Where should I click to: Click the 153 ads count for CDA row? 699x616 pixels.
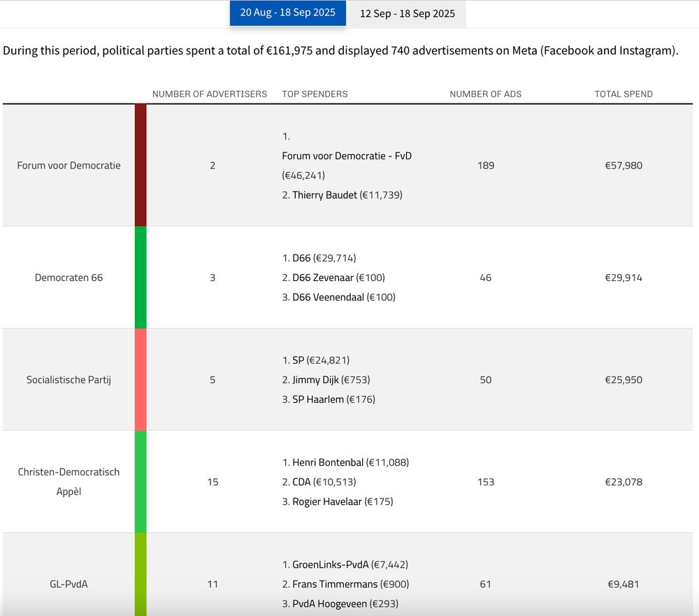pos(486,482)
